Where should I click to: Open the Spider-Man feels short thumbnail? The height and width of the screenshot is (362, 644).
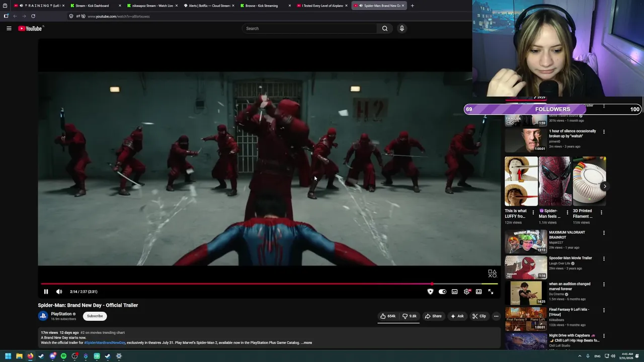pos(555,181)
